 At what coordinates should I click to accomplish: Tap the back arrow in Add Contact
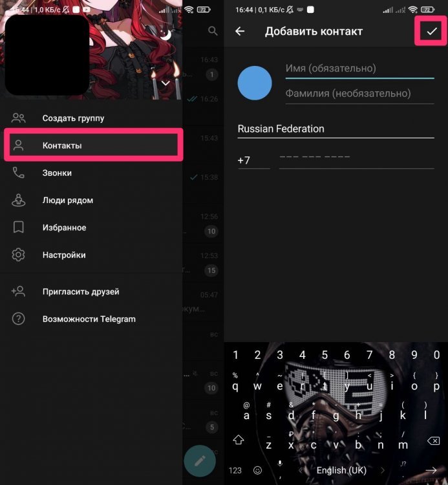[x=240, y=31]
